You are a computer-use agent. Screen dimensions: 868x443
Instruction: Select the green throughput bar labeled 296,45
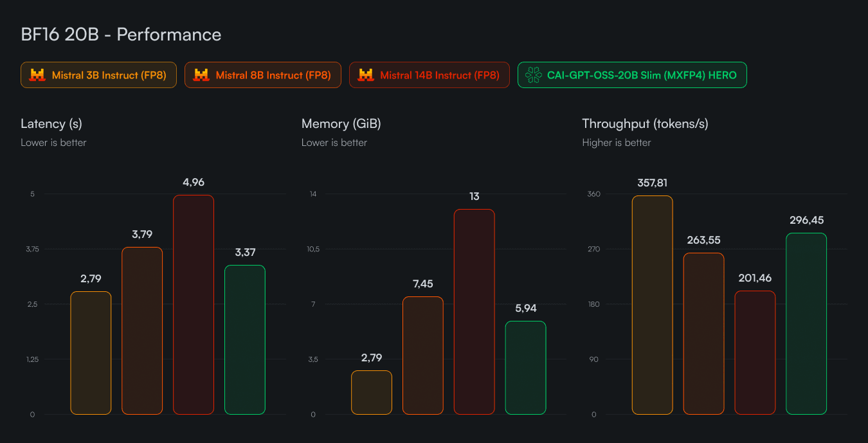pyautogui.click(x=806, y=323)
